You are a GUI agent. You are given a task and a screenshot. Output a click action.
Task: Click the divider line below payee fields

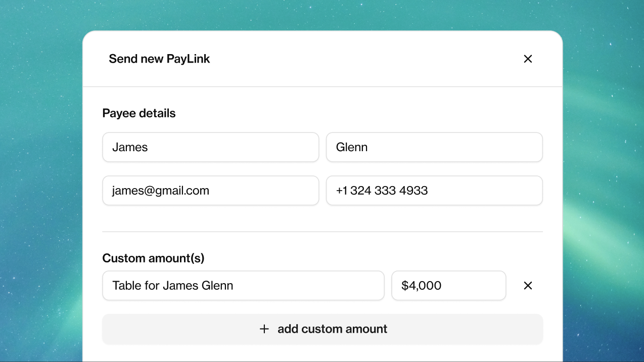point(323,232)
